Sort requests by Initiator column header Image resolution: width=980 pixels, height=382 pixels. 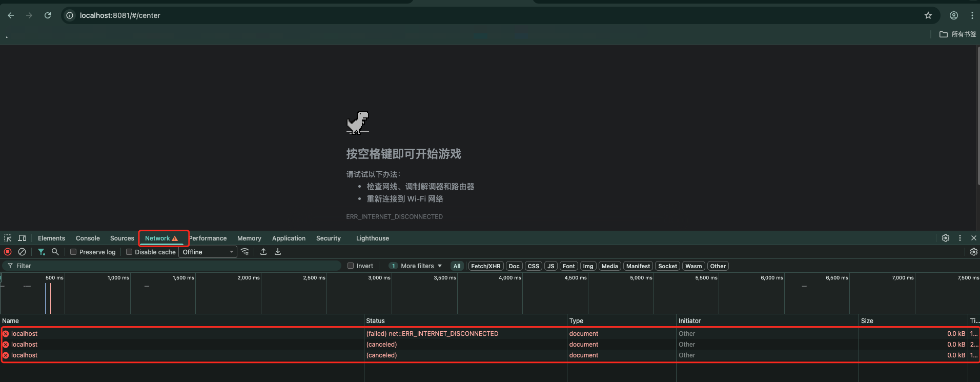(x=767, y=320)
